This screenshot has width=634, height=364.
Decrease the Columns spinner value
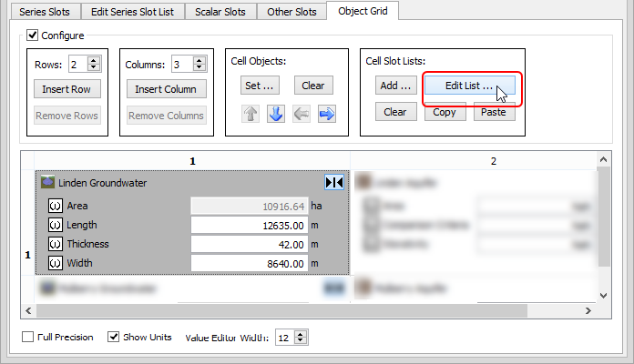pos(199,68)
